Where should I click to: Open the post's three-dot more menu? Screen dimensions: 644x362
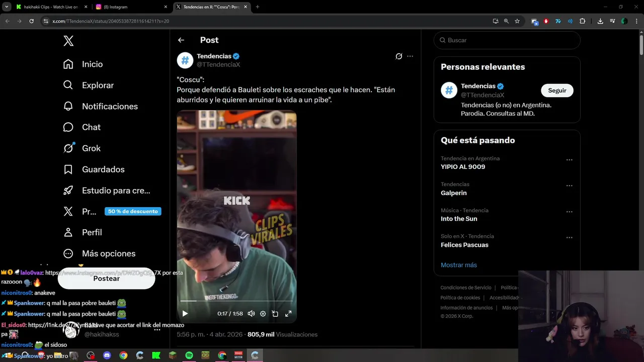pyautogui.click(x=410, y=56)
